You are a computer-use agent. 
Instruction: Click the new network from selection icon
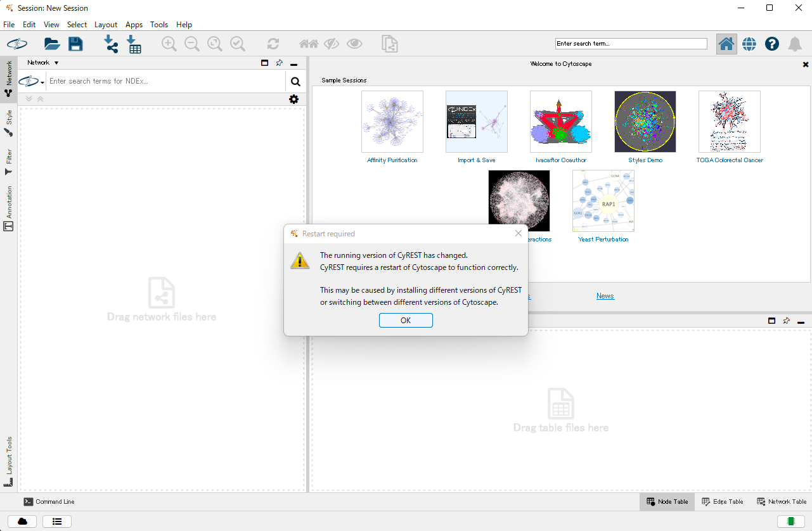(x=389, y=44)
